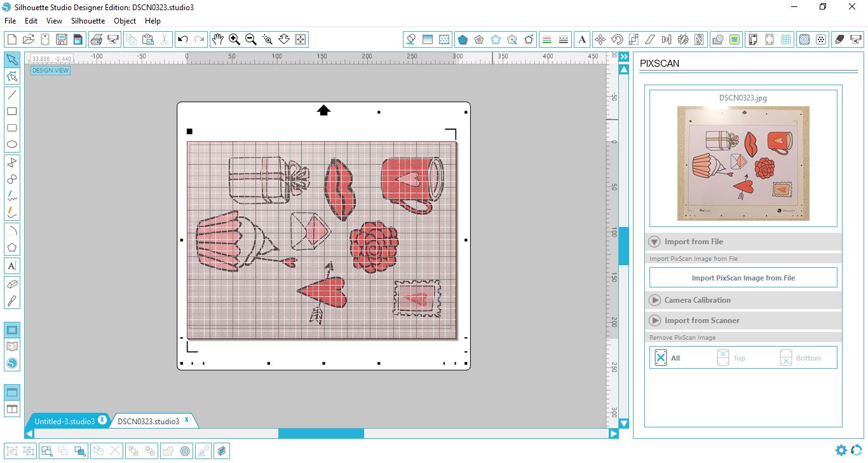
Task: Expand the Import from Scanner section
Action: click(x=654, y=320)
